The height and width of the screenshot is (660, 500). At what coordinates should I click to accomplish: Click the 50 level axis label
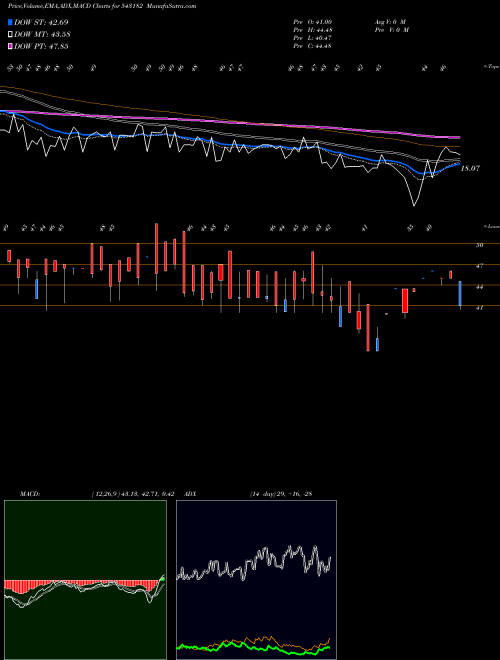[x=479, y=245]
